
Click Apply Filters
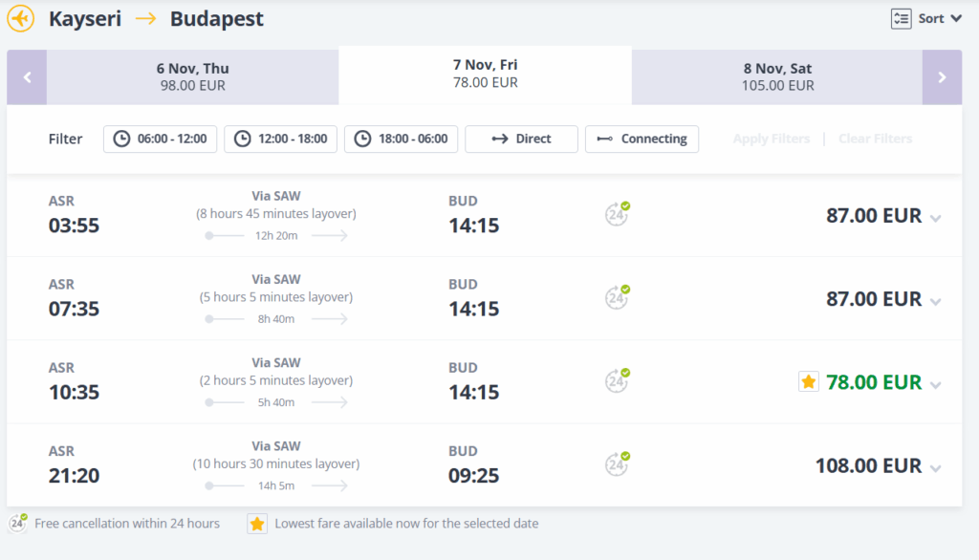click(771, 139)
